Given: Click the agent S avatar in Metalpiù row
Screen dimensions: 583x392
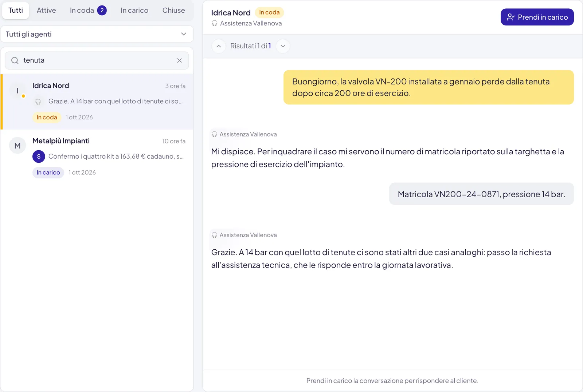Looking at the screenshot, I should coord(39,157).
